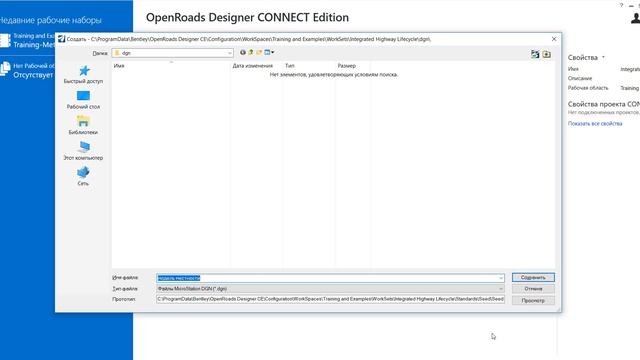This screenshot has height=360, width=640.
Task: Click the Training and Examples workset icon
Action: pos(5,40)
